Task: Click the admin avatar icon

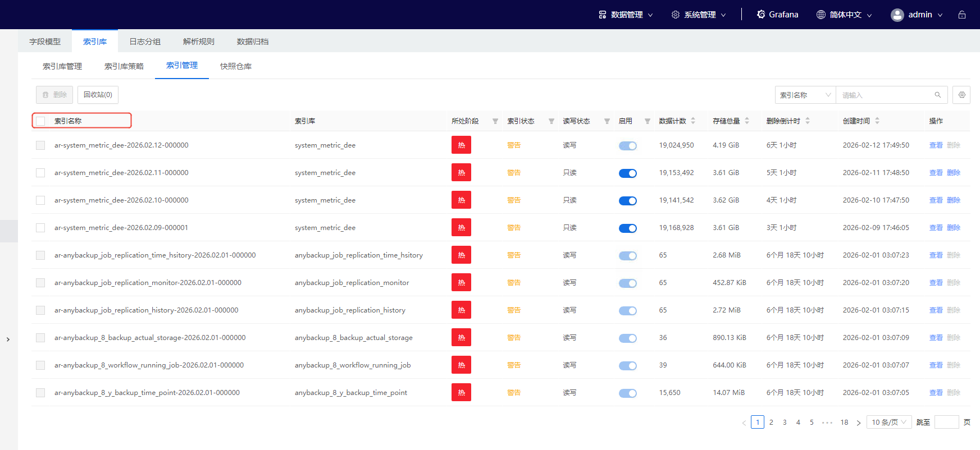Action: [897, 15]
